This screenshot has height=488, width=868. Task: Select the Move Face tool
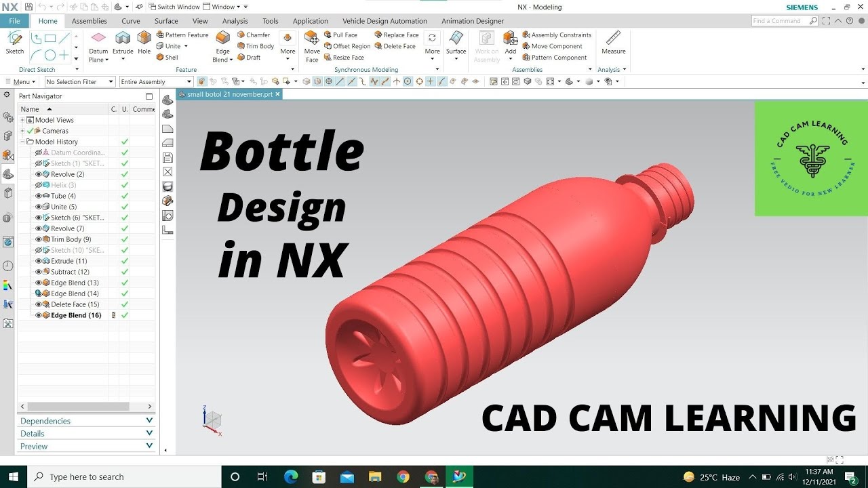click(x=312, y=46)
